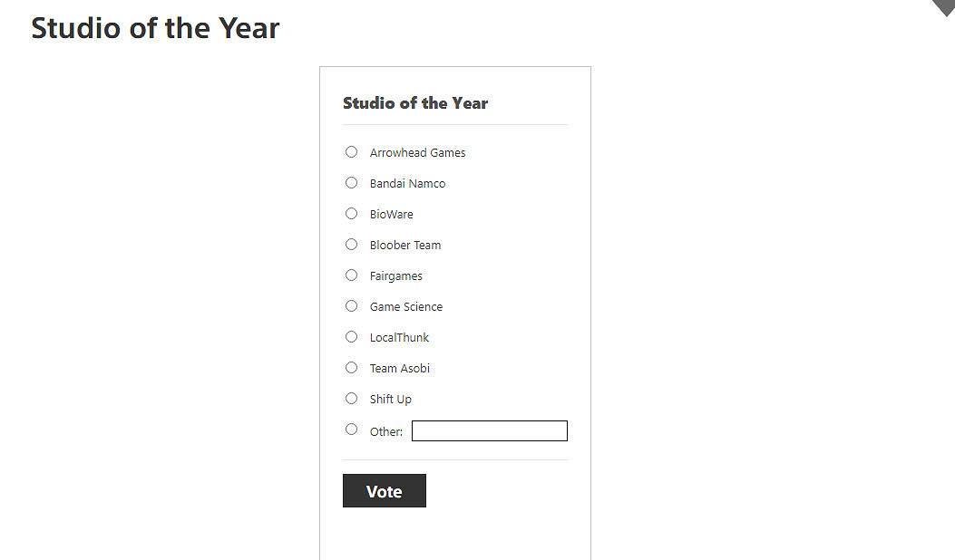The width and height of the screenshot is (955, 560).
Task: Click the 'LocalThunk' label text
Action: (x=399, y=338)
